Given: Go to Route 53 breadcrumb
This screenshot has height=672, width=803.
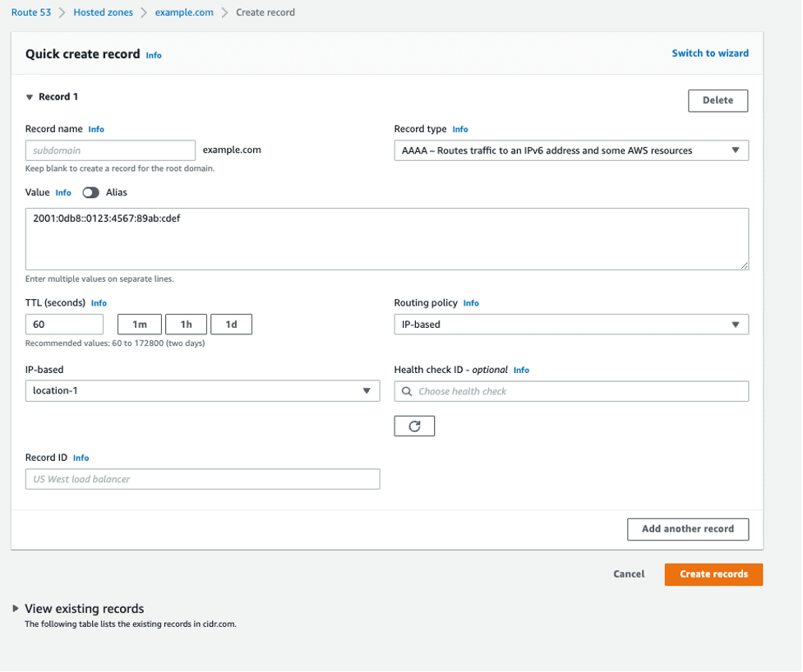Looking at the screenshot, I should tap(31, 12).
